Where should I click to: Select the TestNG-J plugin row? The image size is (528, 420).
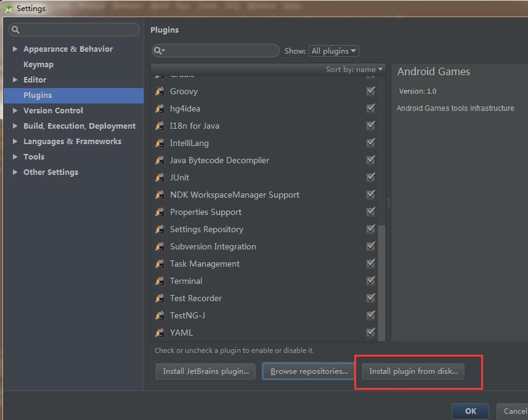tap(265, 315)
